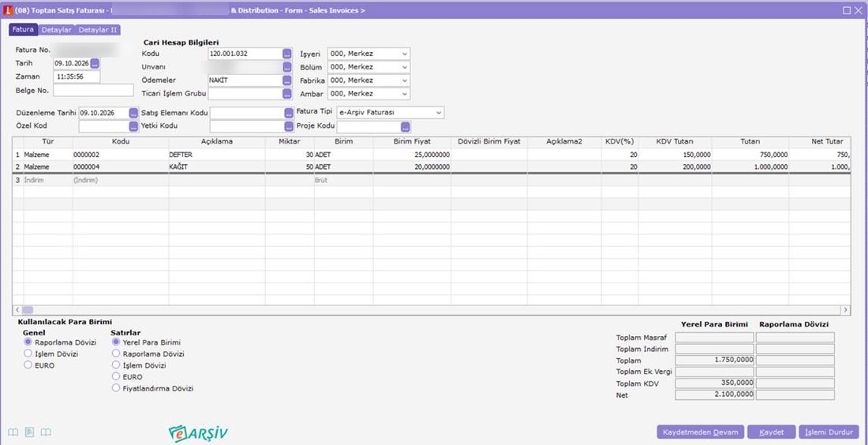
Task: Click the Toplam 1.750,0000 field
Action: (714, 361)
